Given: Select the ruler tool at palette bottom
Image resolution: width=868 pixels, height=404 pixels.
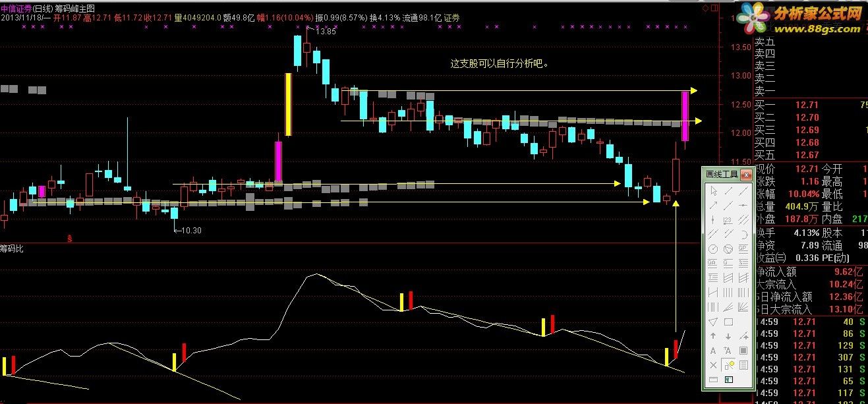Looking at the screenshot, I should [x=713, y=378].
